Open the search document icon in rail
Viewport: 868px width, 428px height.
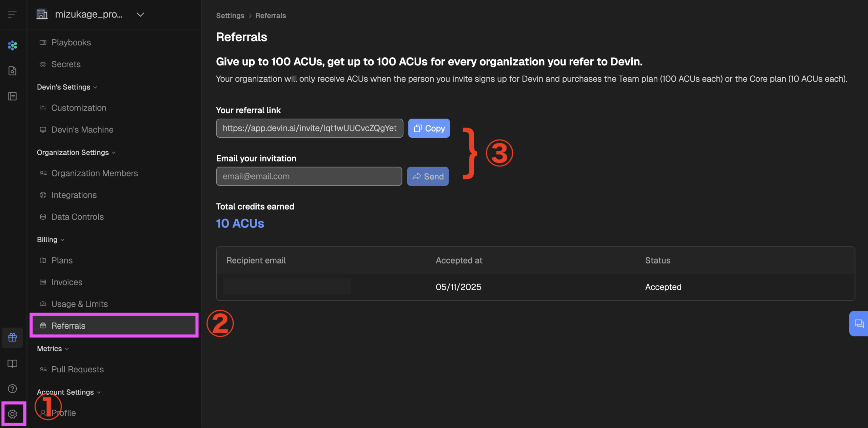pyautogui.click(x=12, y=71)
